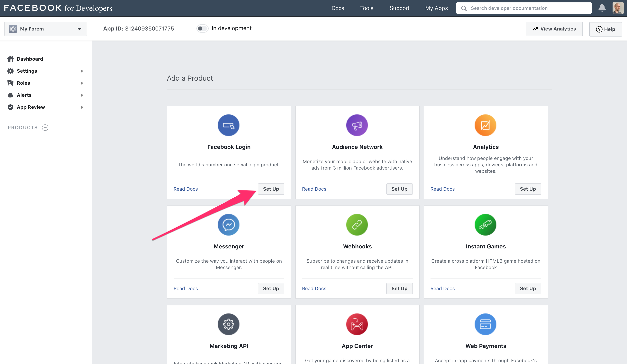Click the App Center product icon

tap(357, 324)
